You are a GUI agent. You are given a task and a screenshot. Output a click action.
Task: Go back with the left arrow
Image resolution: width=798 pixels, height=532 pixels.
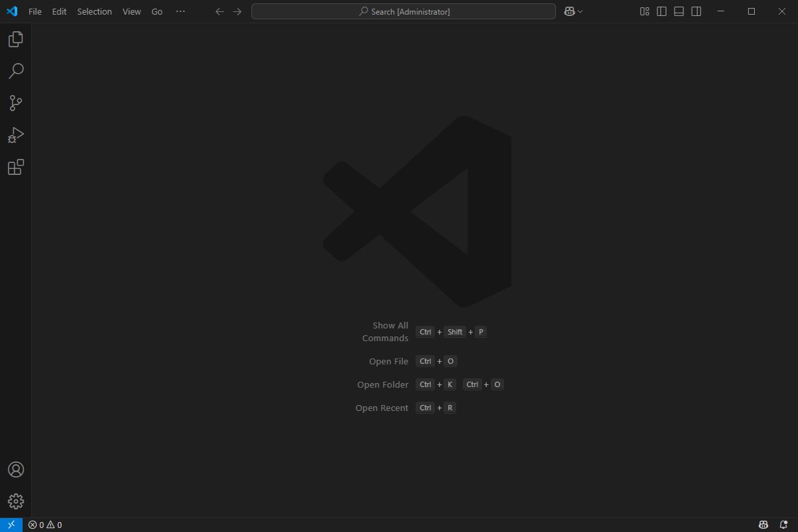(x=220, y=11)
